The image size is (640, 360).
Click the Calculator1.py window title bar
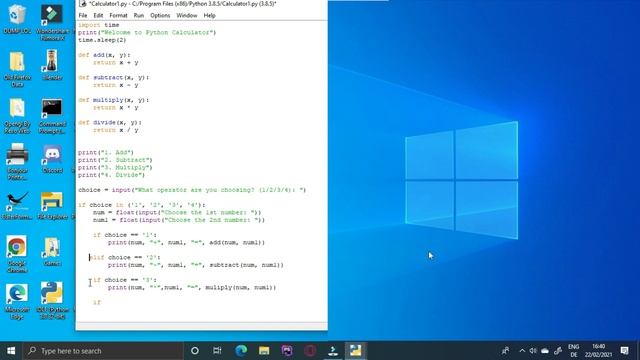coord(202,4)
